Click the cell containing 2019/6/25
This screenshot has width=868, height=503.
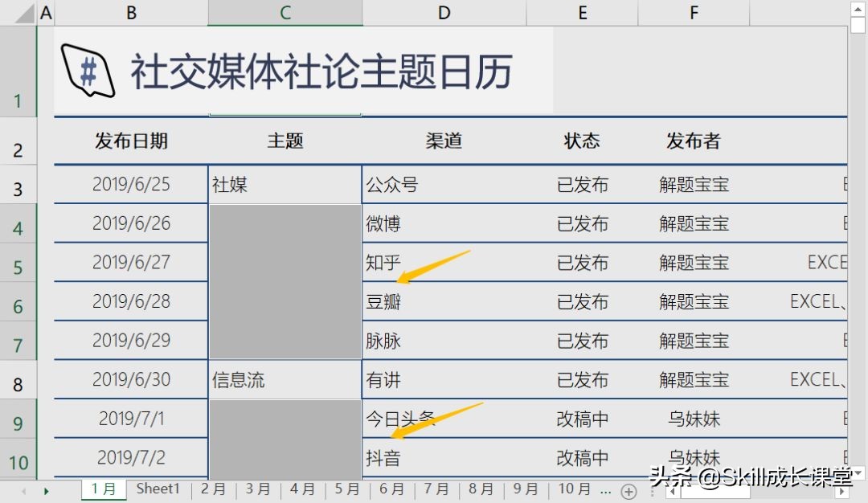coord(130,184)
